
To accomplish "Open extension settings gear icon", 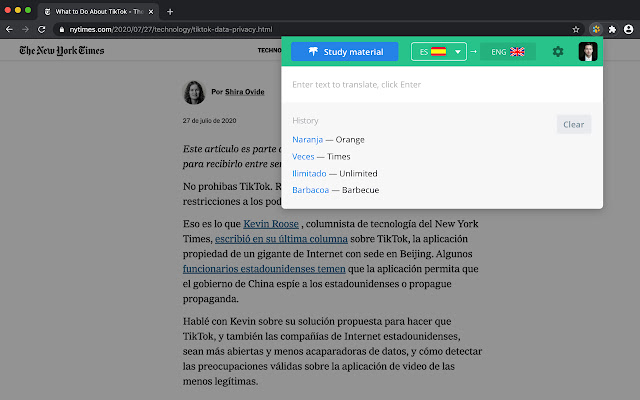I will [558, 52].
